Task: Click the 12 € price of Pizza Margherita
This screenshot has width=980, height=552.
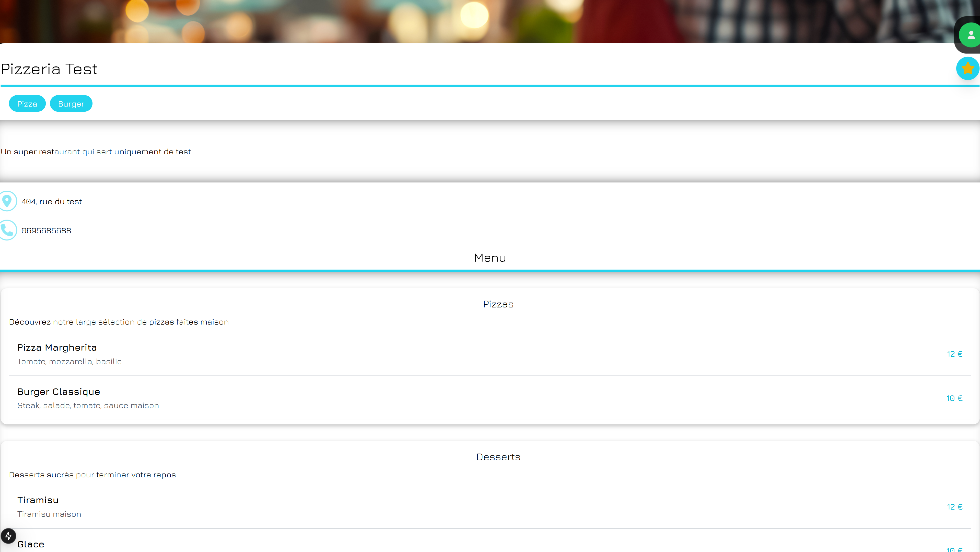Action: (x=954, y=354)
